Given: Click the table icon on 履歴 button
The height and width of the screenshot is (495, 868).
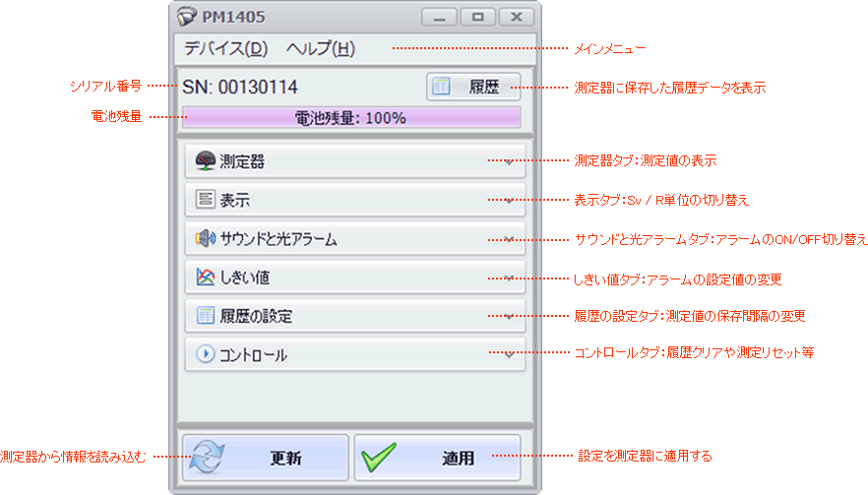Looking at the screenshot, I should coord(441,87).
